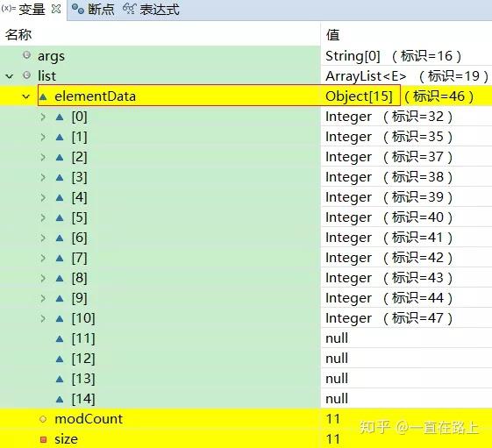Image resolution: width=492 pixels, height=448 pixels.
Task: Select the [12] null array entry
Action: tap(246, 359)
